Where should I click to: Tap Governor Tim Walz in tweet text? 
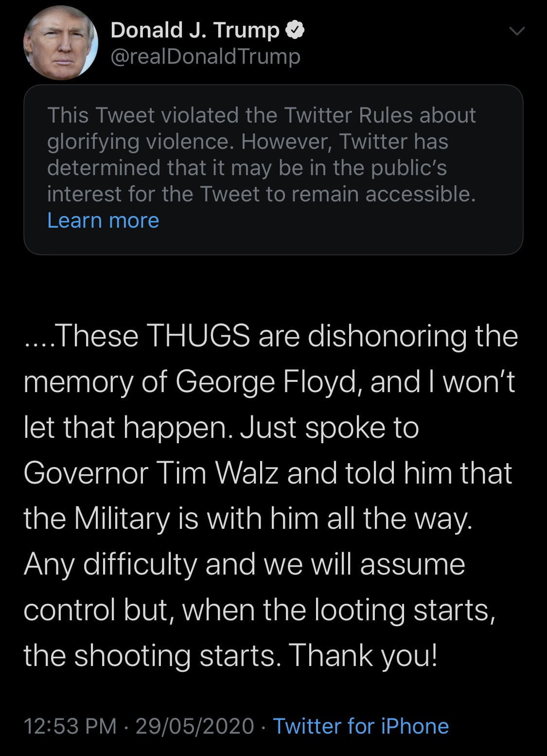click(x=151, y=473)
